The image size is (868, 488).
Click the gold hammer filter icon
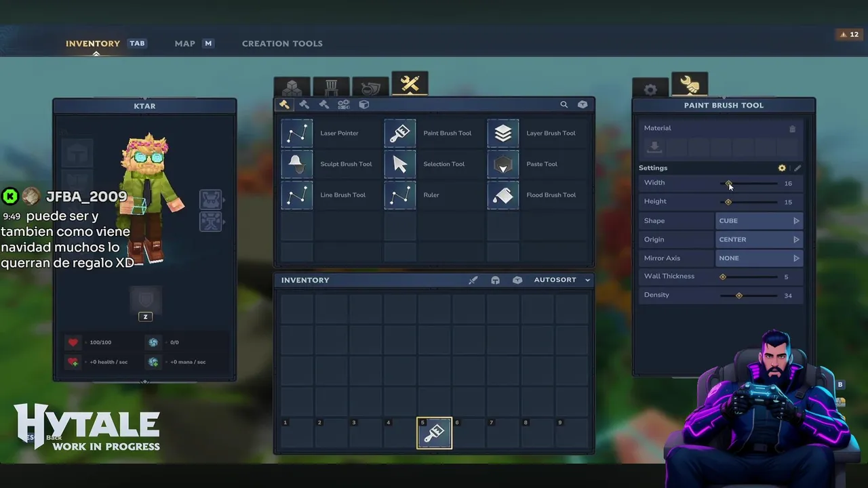pos(284,104)
